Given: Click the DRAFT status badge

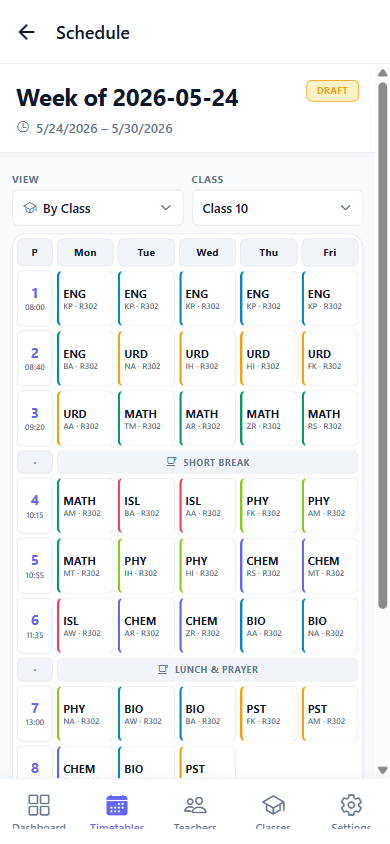Looking at the screenshot, I should point(332,91).
